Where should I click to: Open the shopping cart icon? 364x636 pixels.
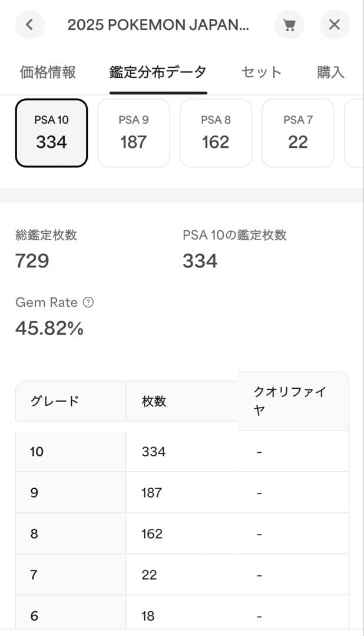[x=290, y=25]
